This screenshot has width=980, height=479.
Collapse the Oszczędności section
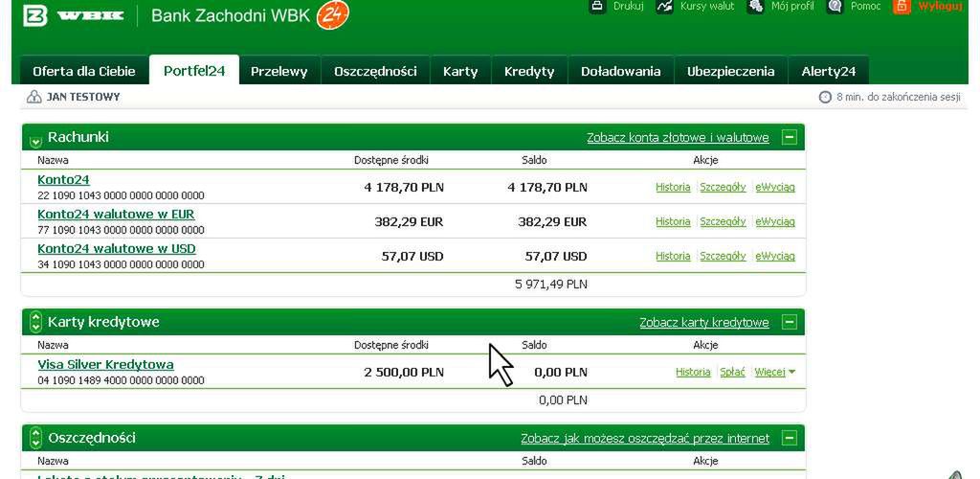pos(790,439)
